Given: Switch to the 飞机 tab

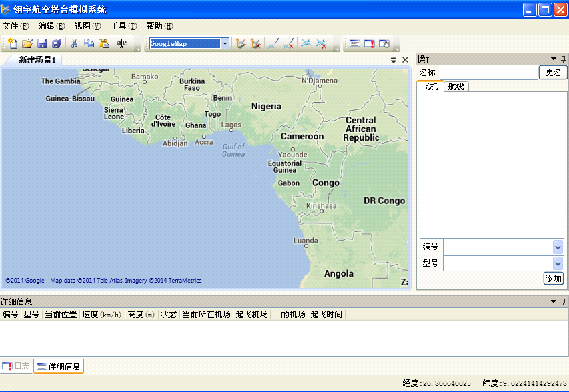Looking at the screenshot, I should tap(430, 86).
